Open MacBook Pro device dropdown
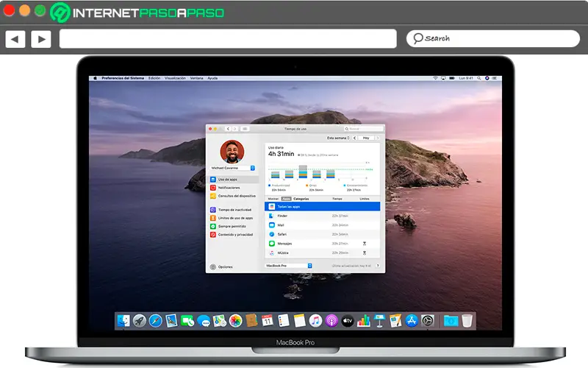 coord(288,266)
